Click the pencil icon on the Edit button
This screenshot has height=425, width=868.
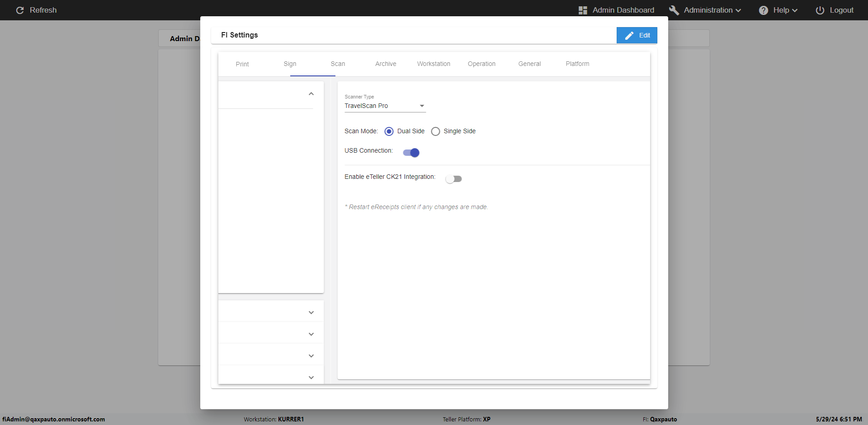point(629,35)
